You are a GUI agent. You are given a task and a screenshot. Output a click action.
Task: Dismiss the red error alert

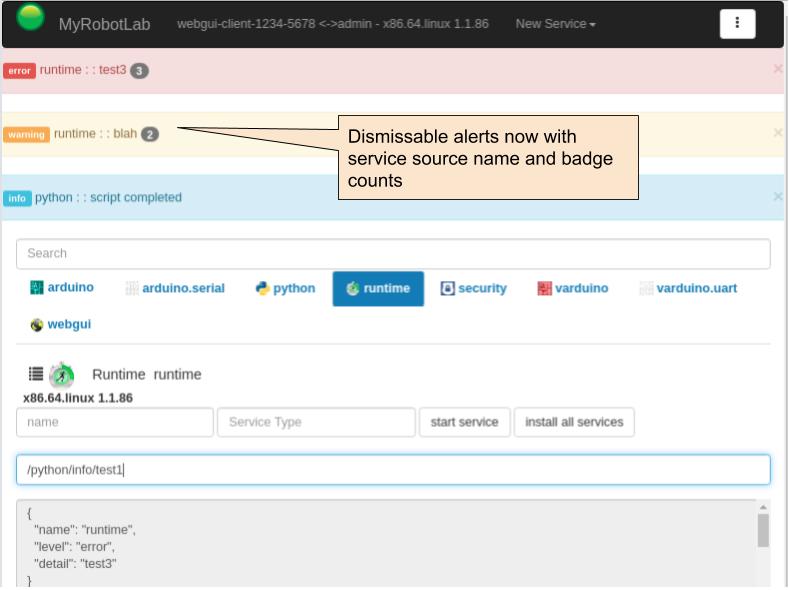tap(778, 69)
